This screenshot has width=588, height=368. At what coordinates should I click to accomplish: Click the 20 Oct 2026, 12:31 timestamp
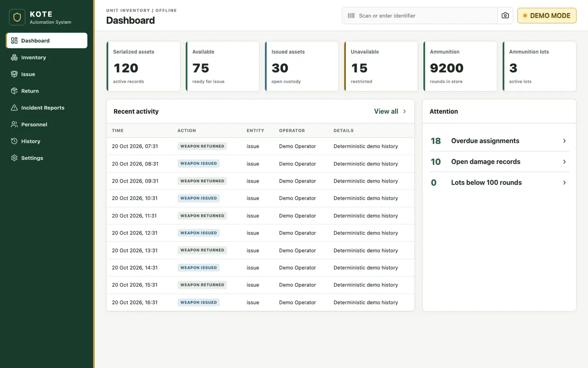pos(135,233)
